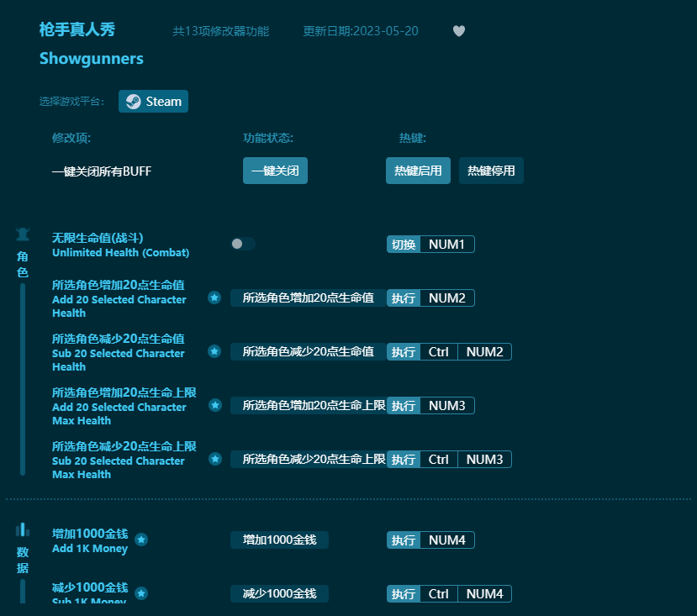The width and height of the screenshot is (697, 616).
Task: Click the star beside Add 20 Selected Character Max Health
Action: coord(215,405)
